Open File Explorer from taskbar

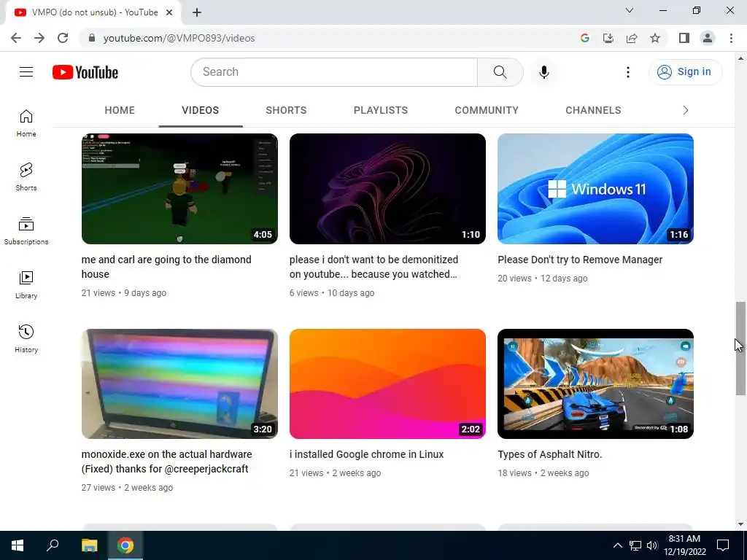tap(89, 545)
